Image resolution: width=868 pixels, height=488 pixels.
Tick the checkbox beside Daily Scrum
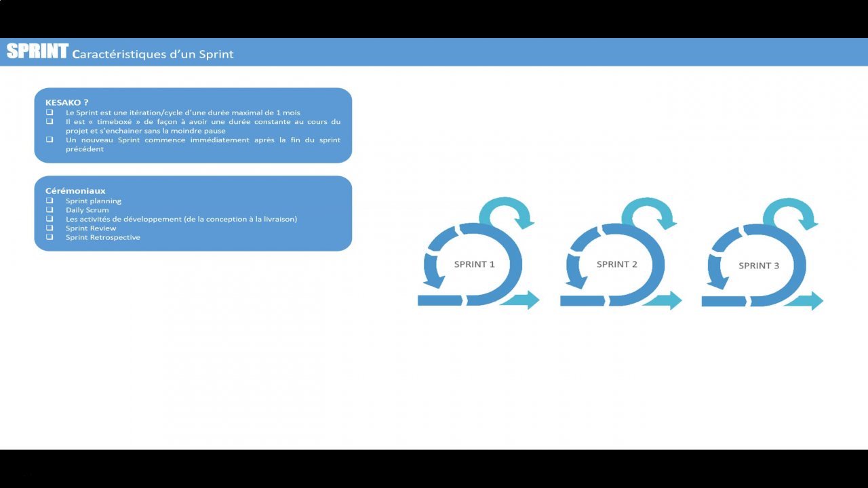click(x=50, y=210)
